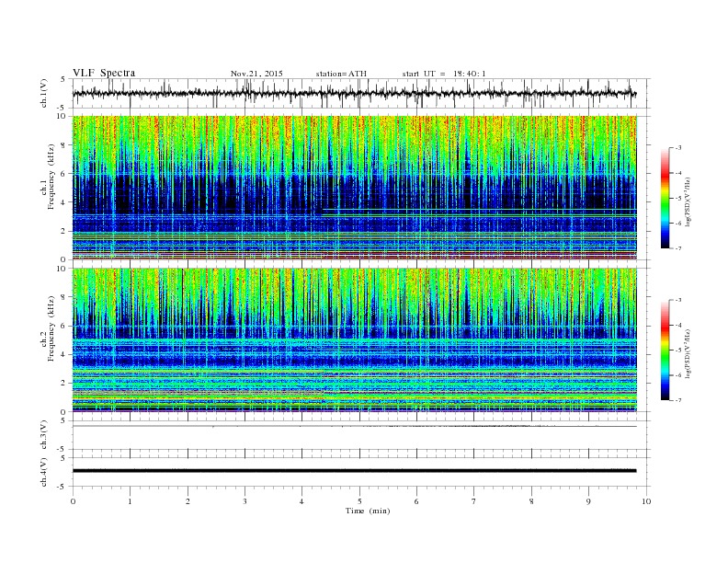Click the thick ch.4 voltage trace
The height and width of the screenshot is (563, 728).
(354, 471)
